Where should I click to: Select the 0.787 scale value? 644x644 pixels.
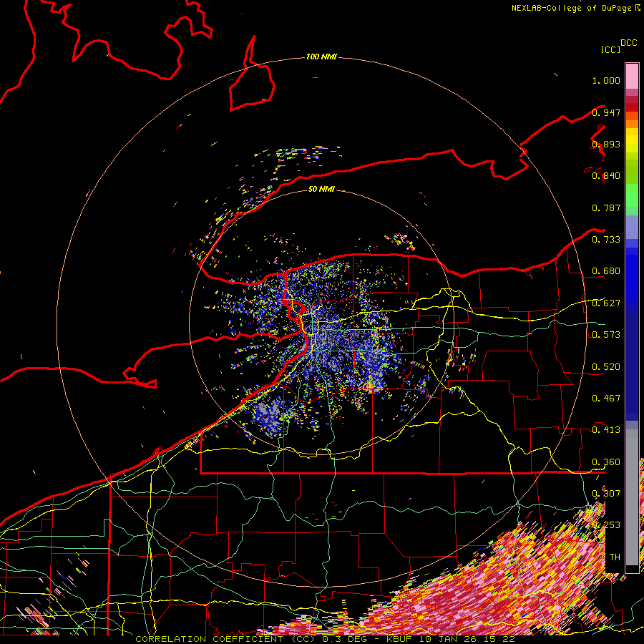tap(606, 208)
